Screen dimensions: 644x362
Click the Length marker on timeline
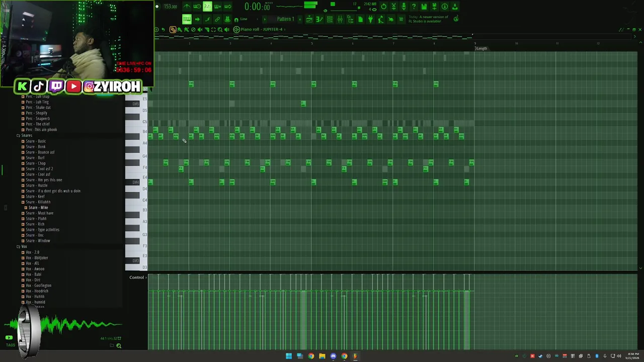(x=481, y=48)
